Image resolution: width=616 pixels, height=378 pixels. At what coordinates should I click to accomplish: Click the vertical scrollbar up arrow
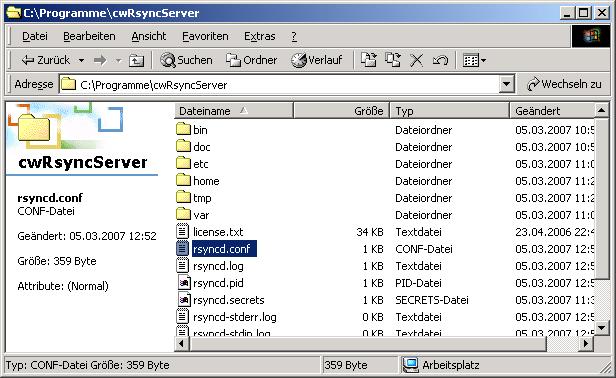[601, 111]
